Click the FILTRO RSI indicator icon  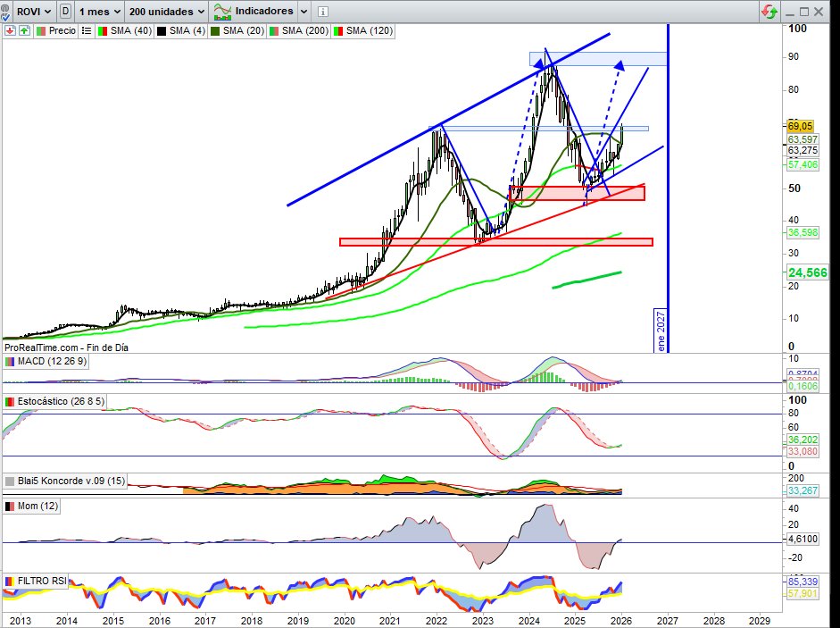9,581
